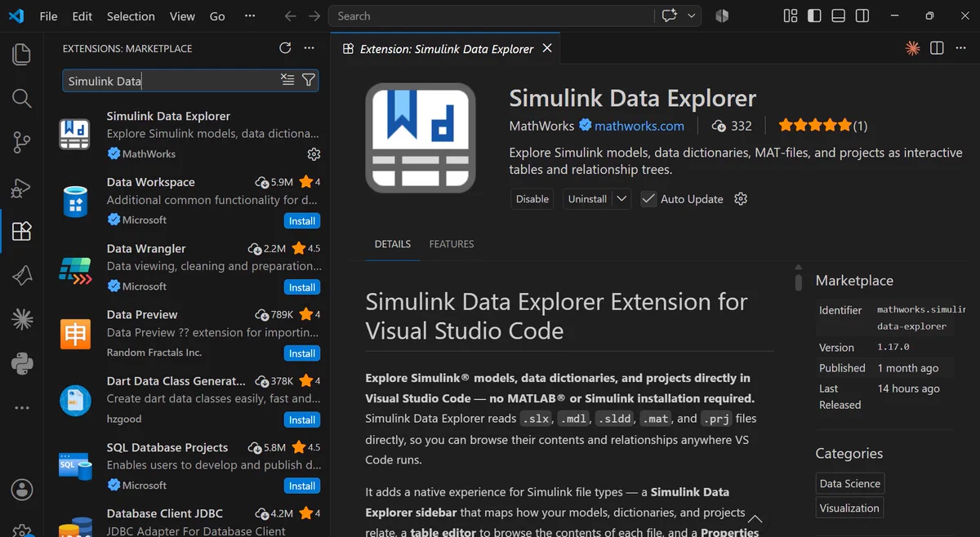
Task: Click the orange Claude icon in editor toolbar
Action: tap(913, 48)
